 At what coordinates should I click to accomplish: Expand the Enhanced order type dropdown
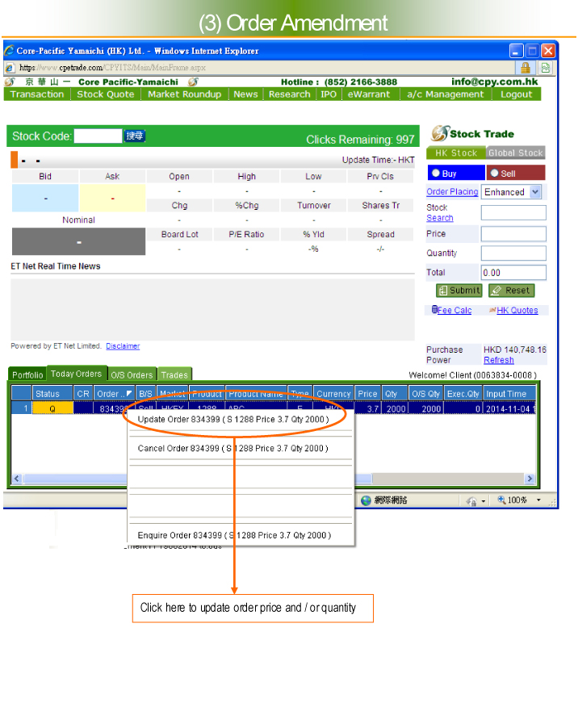534,192
